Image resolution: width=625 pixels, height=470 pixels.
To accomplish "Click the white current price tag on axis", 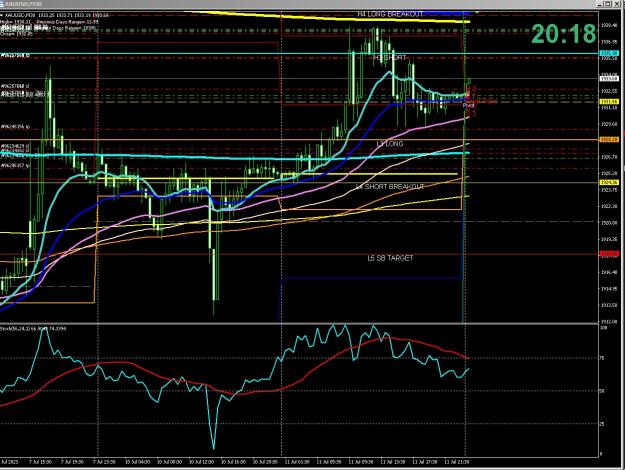I will [609, 79].
